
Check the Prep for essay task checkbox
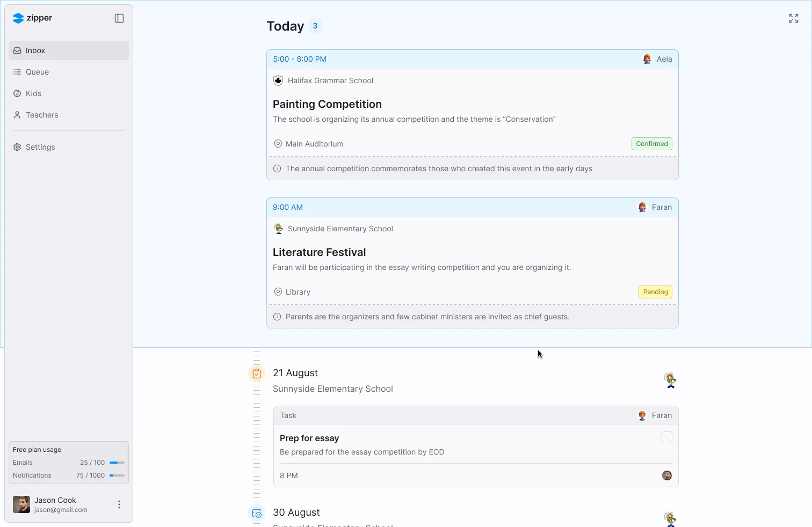tap(666, 437)
